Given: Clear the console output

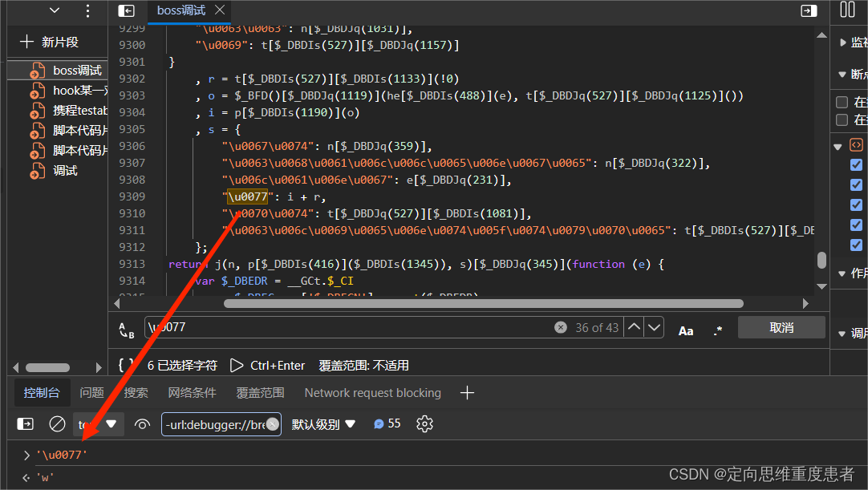Looking at the screenshot, I should pos(57,424).
